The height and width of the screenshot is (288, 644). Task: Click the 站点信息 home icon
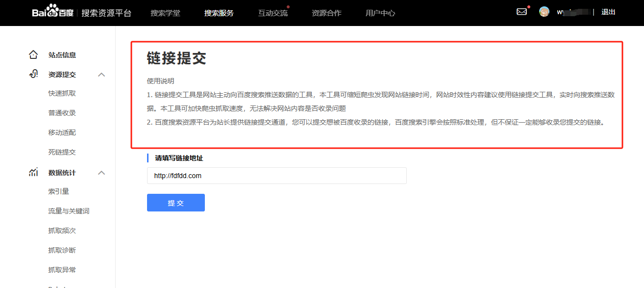(33, 54)
